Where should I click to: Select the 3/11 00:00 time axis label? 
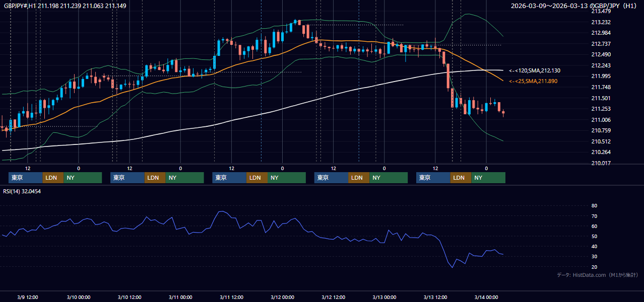click(180, 297)
